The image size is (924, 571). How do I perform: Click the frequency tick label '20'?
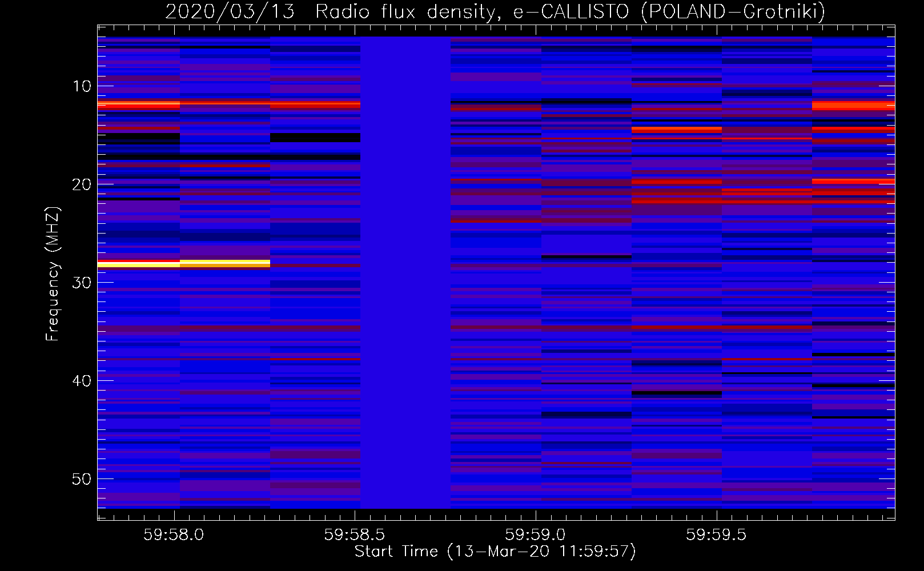coord(82,184)
